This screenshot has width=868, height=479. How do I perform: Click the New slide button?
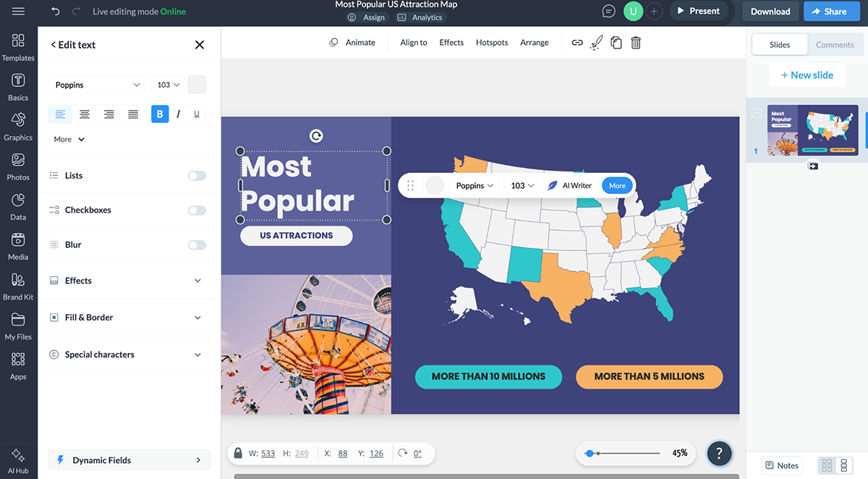pyautogui.click(x=807, y=75)
